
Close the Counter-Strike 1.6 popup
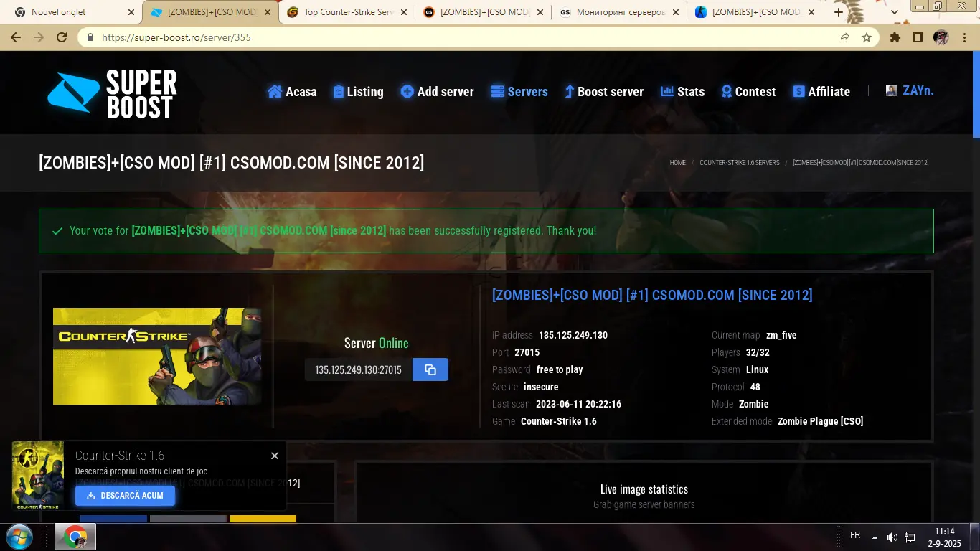point(275,456)
